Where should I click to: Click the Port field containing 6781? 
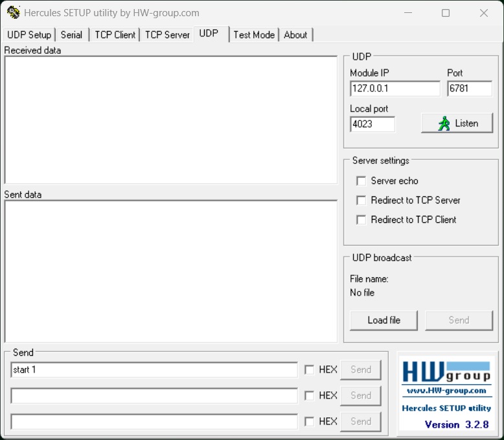click(x=470, y=88)
